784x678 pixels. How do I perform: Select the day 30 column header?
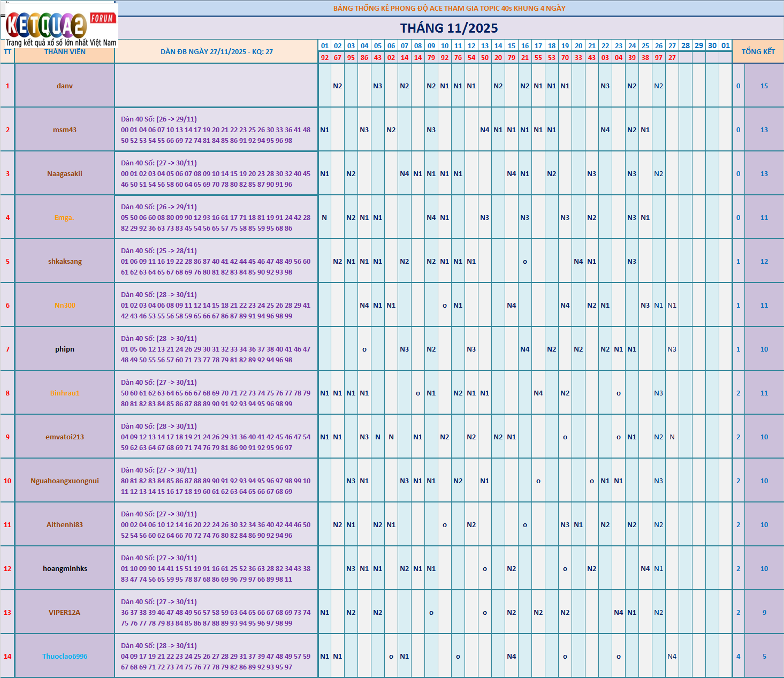[712, 45]
